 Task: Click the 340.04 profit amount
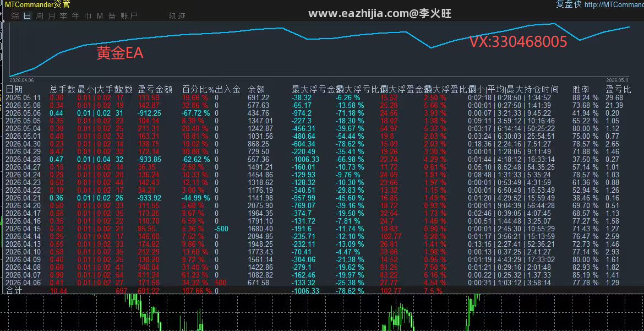tap(149, 267)
